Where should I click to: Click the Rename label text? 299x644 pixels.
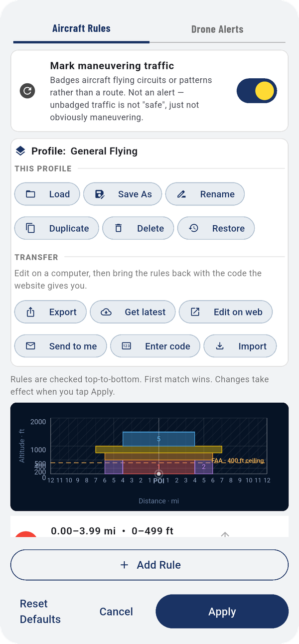point(217,194)
